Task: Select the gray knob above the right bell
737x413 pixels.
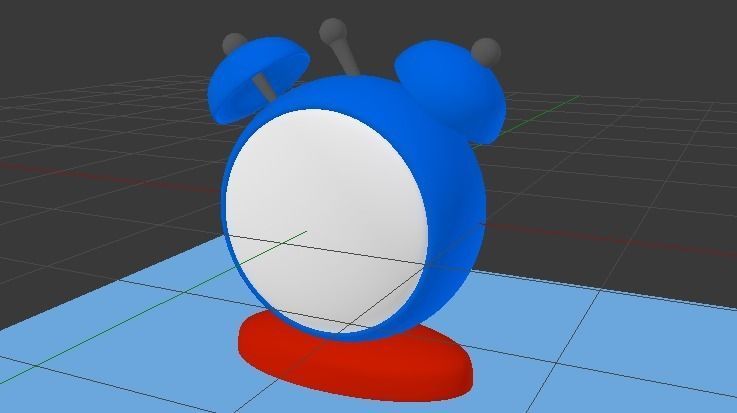Action: (486, 51)
